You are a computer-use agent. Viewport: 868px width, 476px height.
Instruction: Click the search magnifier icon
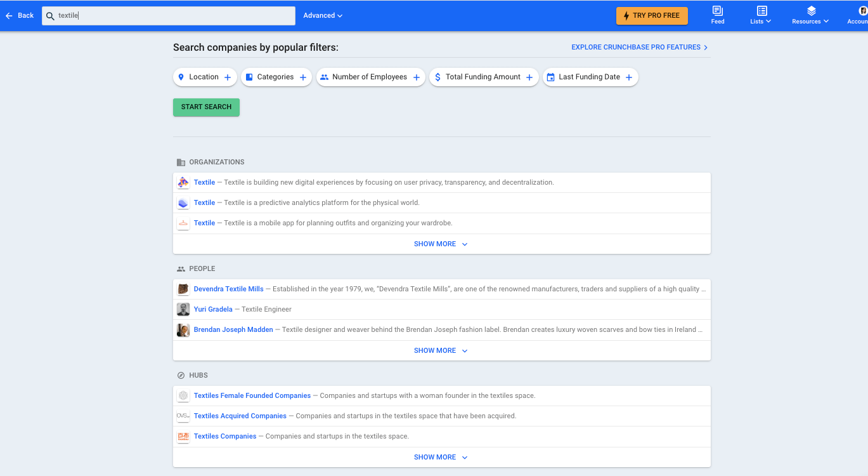(x=50, y=16)
